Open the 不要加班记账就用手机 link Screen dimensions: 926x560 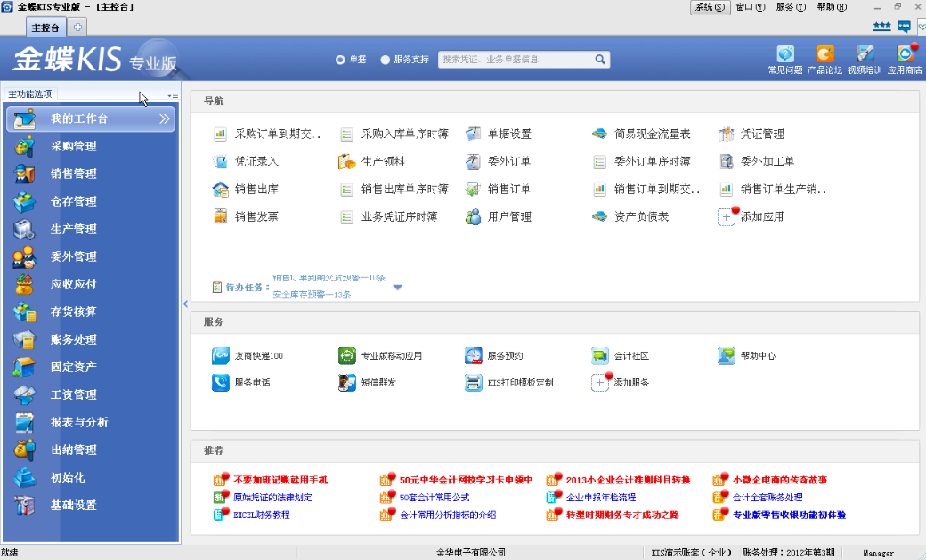coord(280,481)
